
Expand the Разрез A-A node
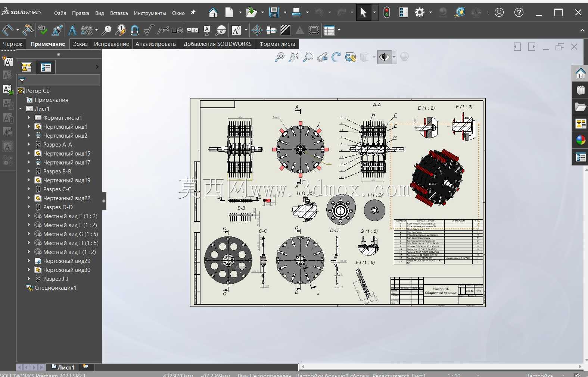(29, 144)
